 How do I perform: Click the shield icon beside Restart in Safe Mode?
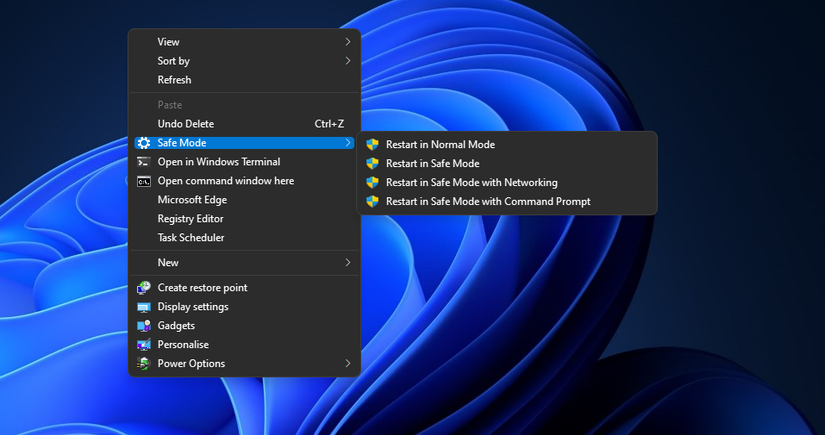[x=373, y=164]
